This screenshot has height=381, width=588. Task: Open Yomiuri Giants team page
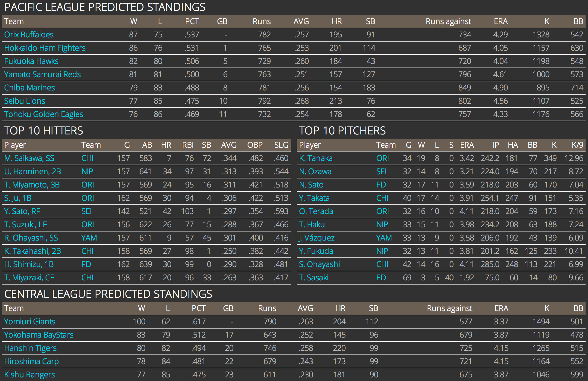point(30,322)
